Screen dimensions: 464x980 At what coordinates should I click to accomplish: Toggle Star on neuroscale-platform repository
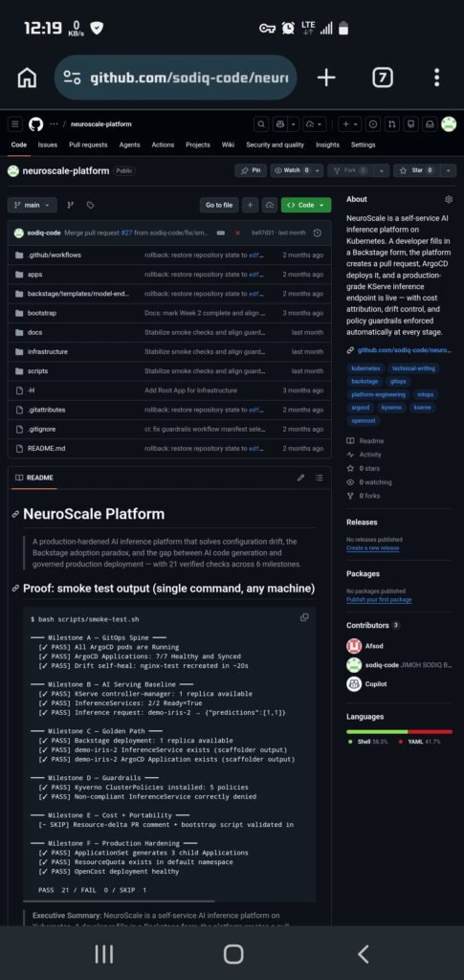[x=416, y=170]
